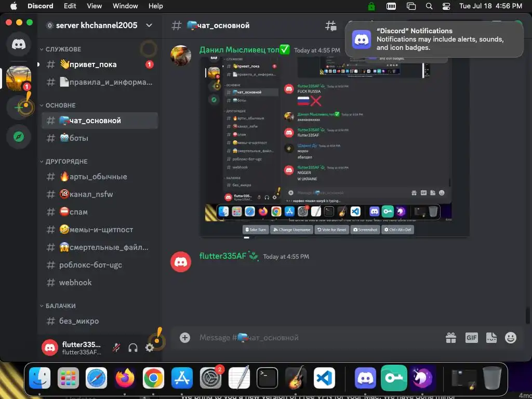Open the правила_и_информа... channel

[100, 82]
